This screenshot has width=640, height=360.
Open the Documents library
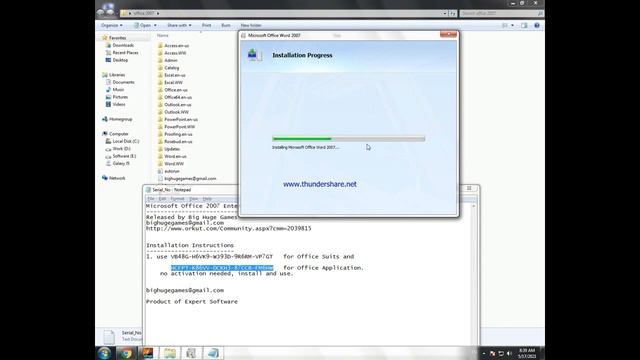click(123, 82)
